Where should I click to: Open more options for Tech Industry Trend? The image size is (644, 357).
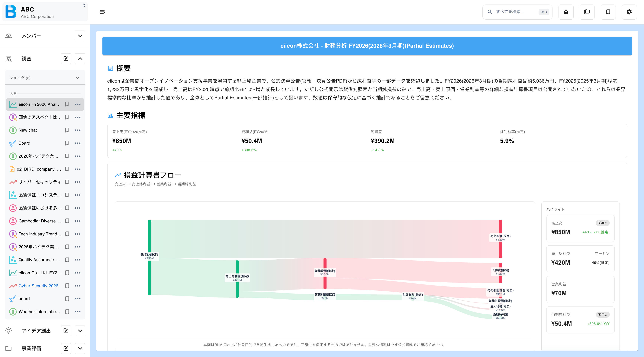click(78, 234)
